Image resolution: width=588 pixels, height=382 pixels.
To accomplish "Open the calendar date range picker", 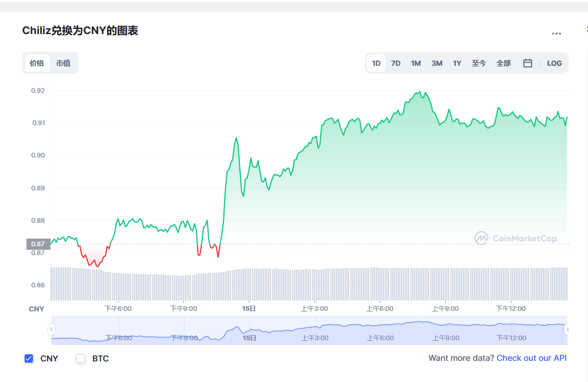I will pyautogui.click(x=527, y=63).
